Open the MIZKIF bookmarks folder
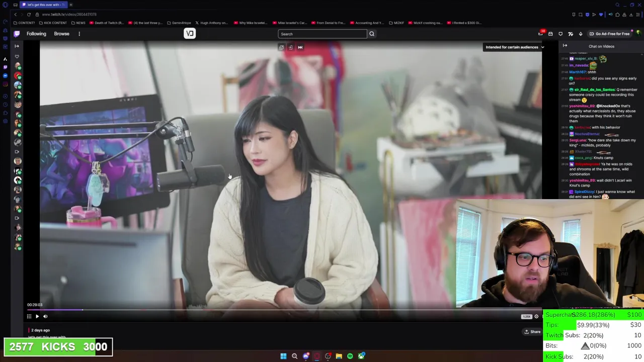 click(396, 23)
